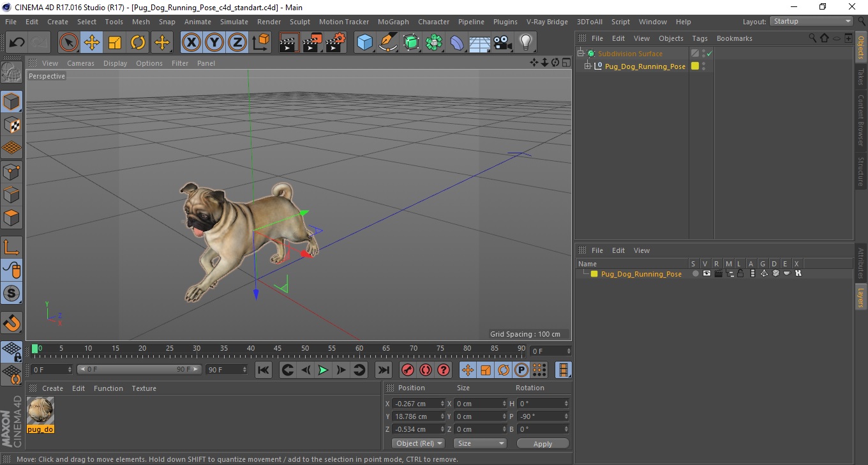Viewport: 868px width, 465px height.
Task: Click the Rotation P field
Action: point(543,416)
